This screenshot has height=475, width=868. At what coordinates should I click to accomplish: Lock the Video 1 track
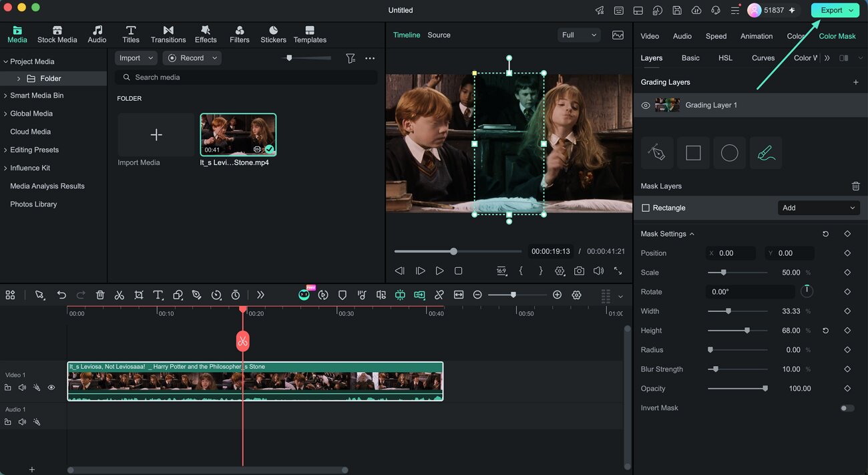pos(8,387)
